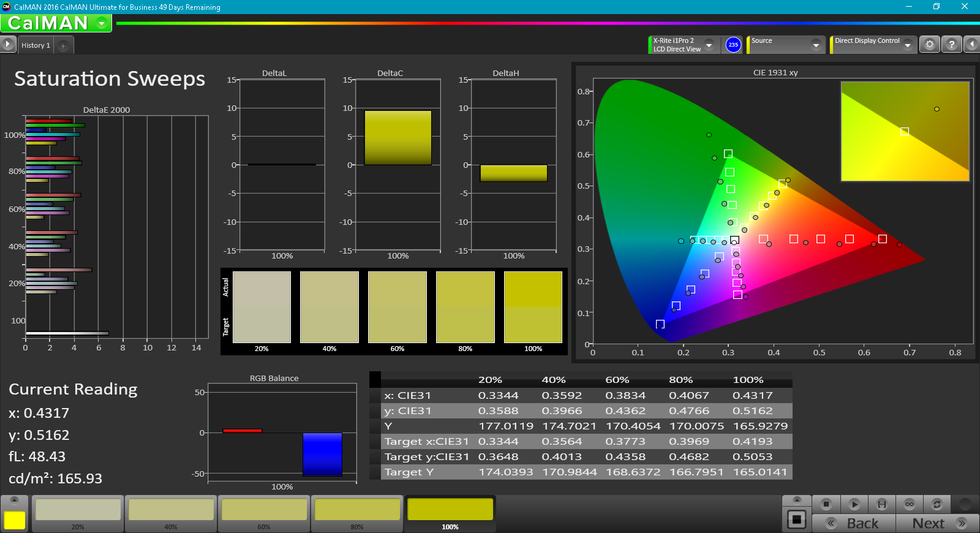Switch to the History 1 tab
The height and width of the screenshot is (533, 980).
(36, 45)
